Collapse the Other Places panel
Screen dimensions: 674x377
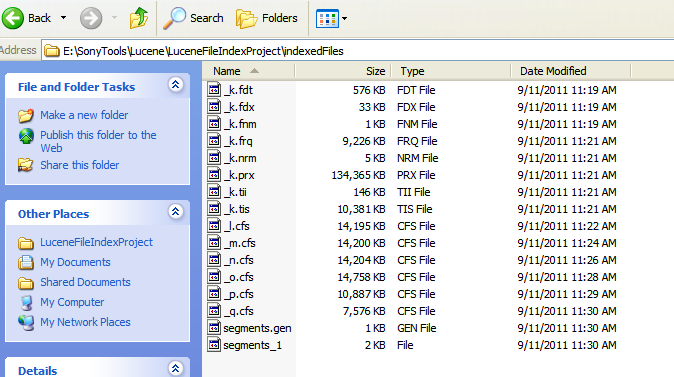(x=175, y=211)
